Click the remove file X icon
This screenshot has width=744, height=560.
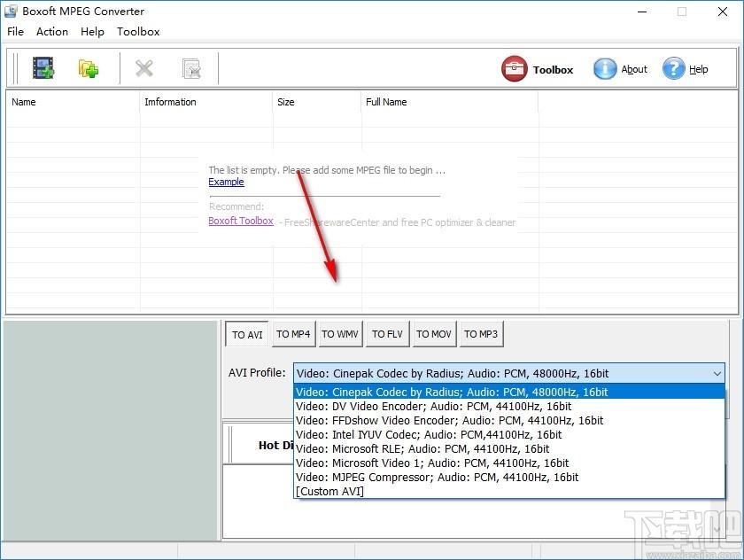143,68
